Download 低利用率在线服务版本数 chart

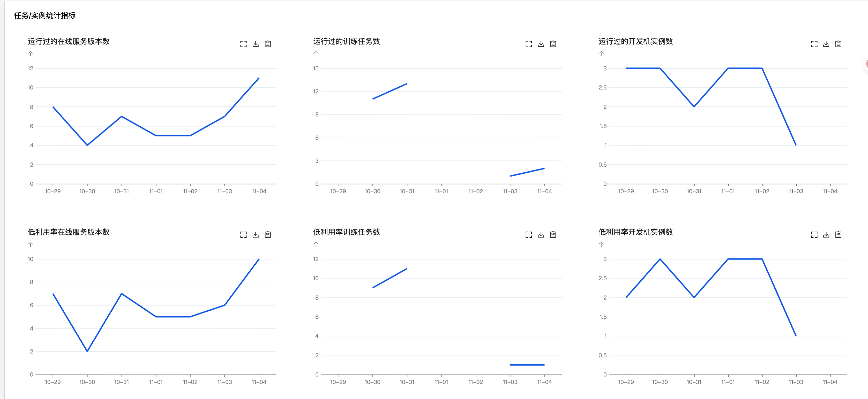[256, 235]
